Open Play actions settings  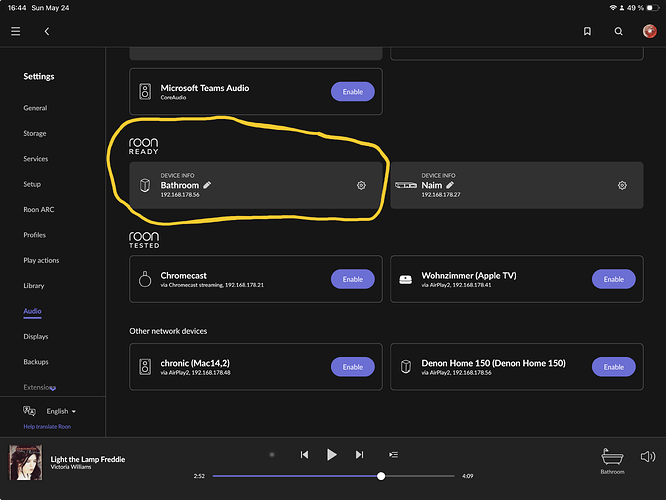tap(41, 260)
